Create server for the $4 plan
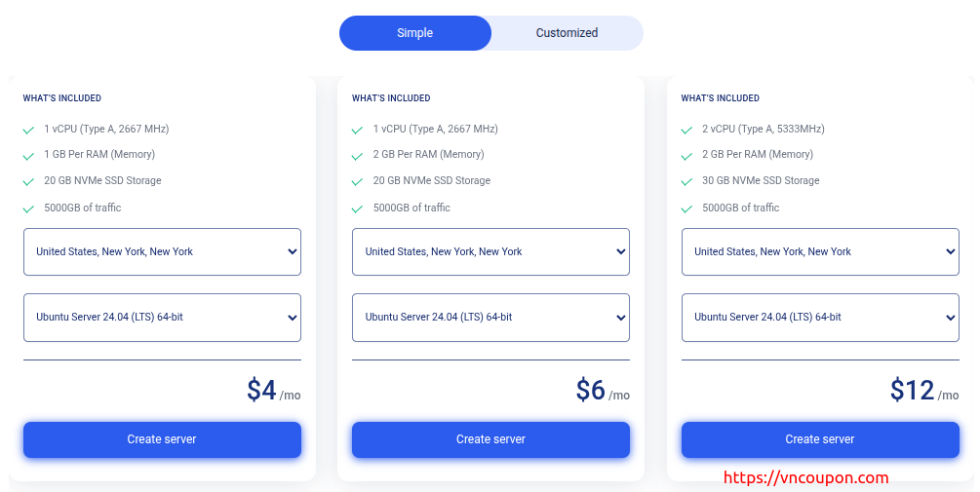980x492 pixels. point(162,439)
